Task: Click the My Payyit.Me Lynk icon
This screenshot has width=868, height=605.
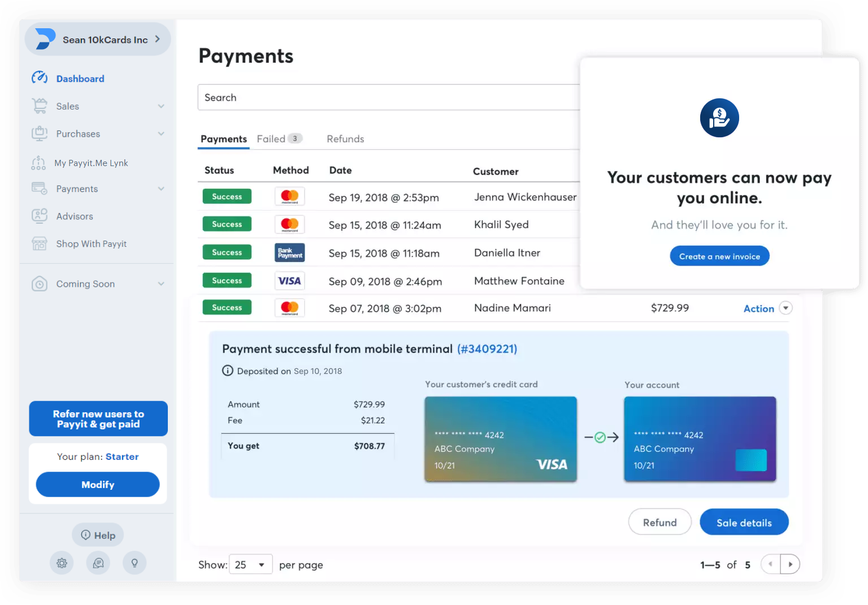Action: pos(38,163)
